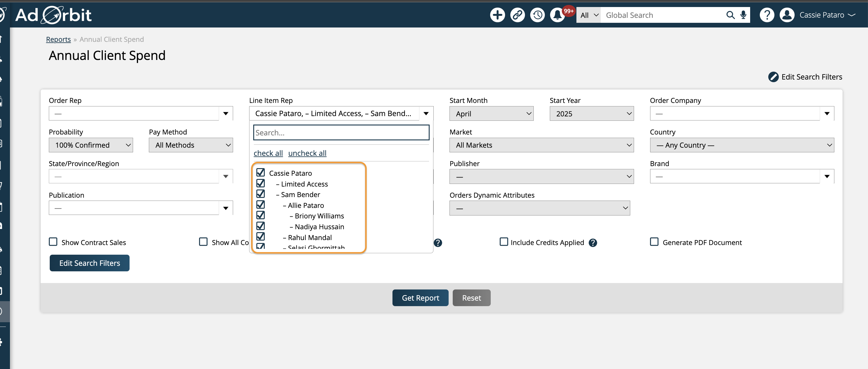868x369 pixels.
Task: Click the user avatar icon
Action: 787,15
